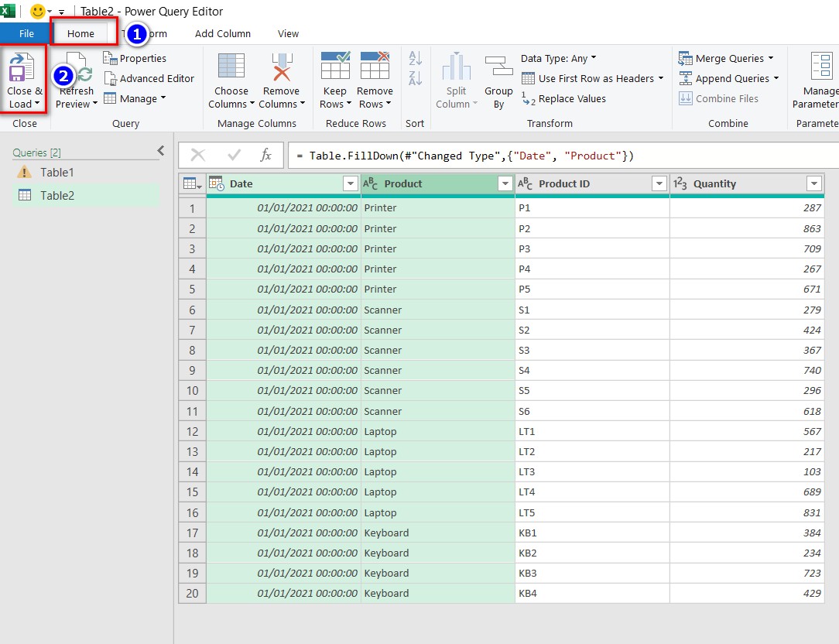This screenshot has width=839, height=644.
Task: Click the Remove Rows icon
Action: [x=375, y=67]
